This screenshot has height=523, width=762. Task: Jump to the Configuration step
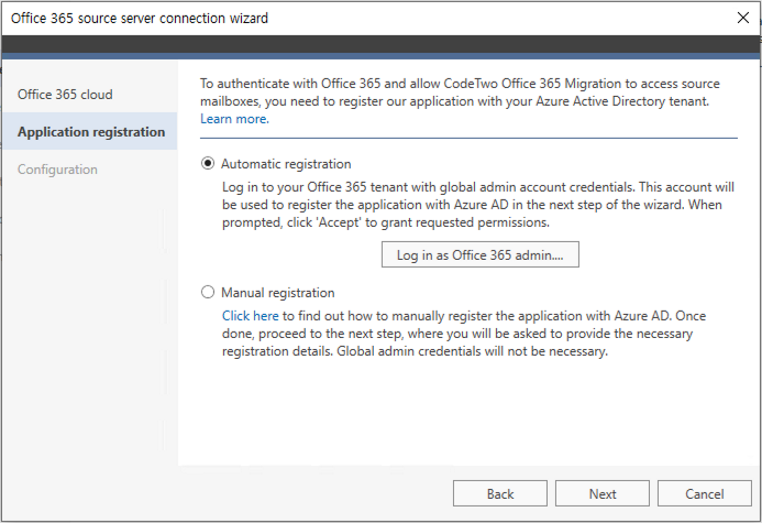[x=57, y=169]
